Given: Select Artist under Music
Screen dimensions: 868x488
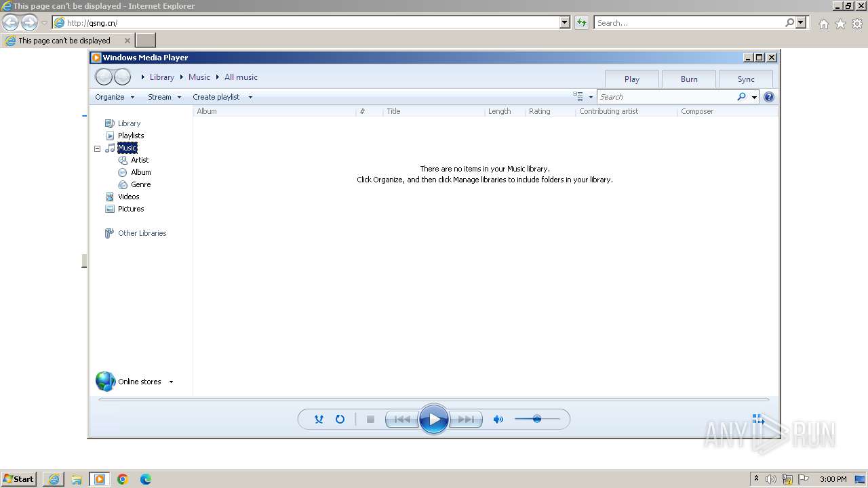Looking at the screenshot, I should 140,160.
